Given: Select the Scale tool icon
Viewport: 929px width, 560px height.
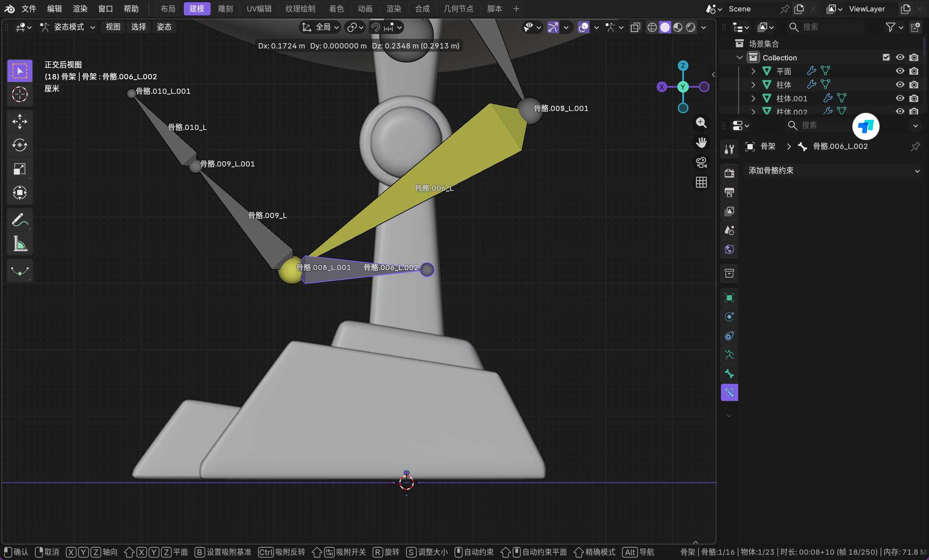Looking at the screenshot, I should [x=19, y=169].
